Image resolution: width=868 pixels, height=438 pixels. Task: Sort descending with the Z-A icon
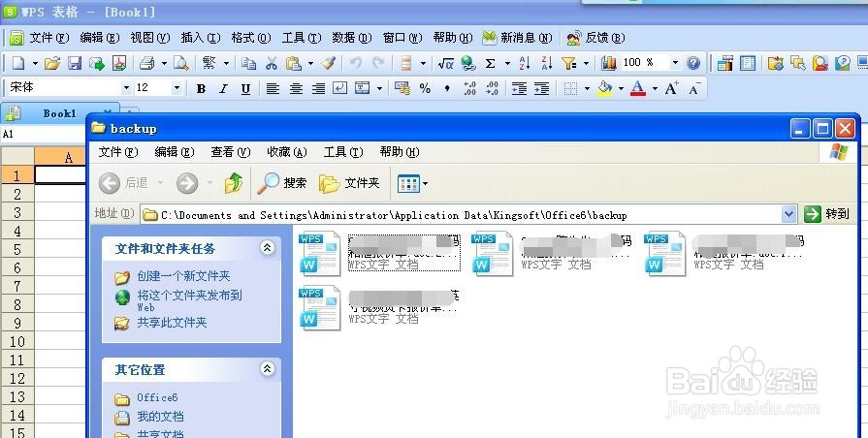(547, 63)
